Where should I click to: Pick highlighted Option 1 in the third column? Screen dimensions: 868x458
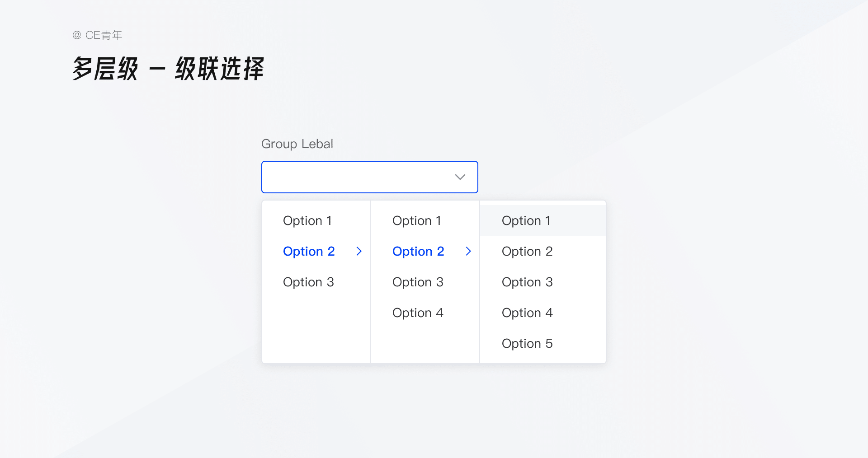click(x=526, y=220)
